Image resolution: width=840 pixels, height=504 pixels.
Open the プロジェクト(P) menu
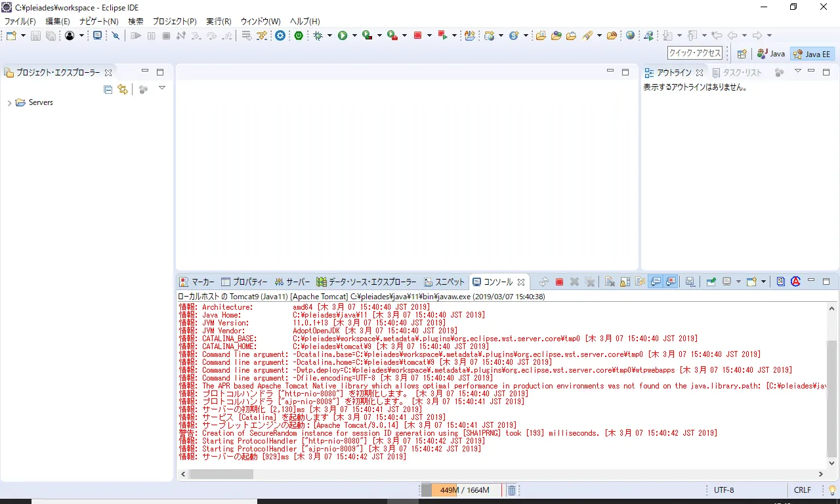click(x=175, y=21)
